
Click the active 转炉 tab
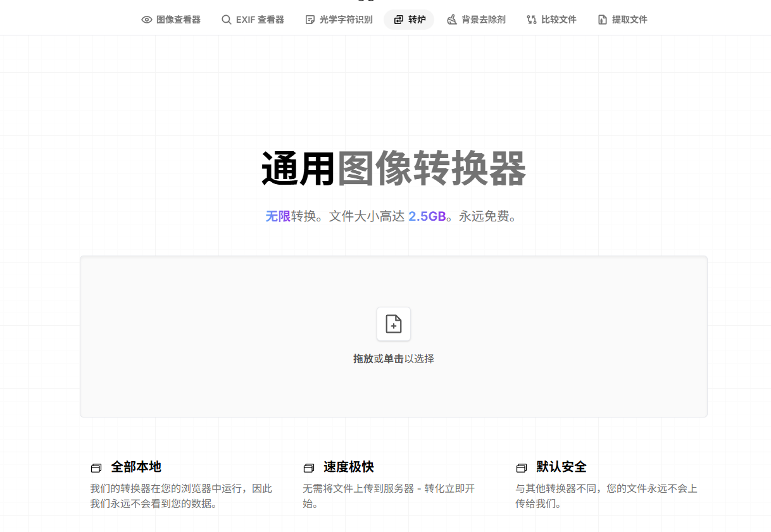408,20
